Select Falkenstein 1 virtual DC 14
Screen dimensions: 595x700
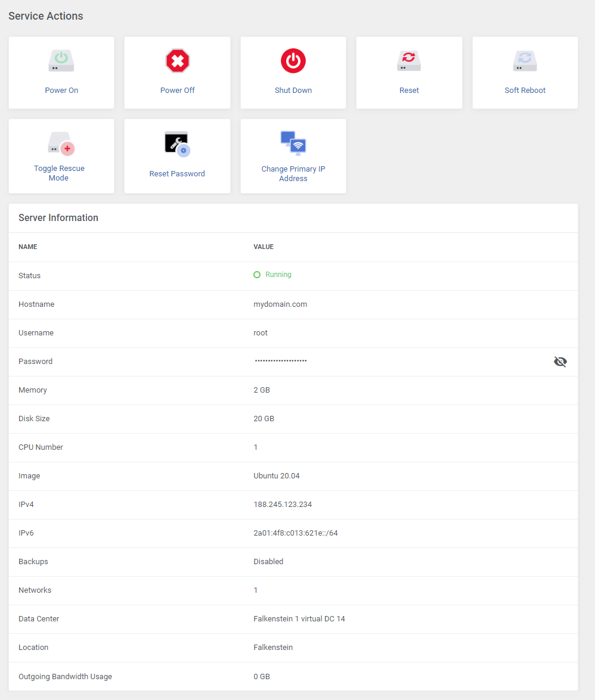click(x=299, y=618)
